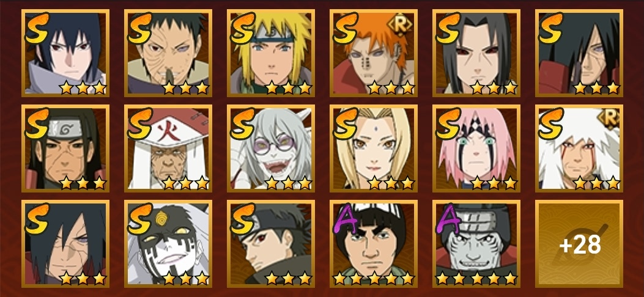Image resolution: width=644 pixels, height=297 pixels.
Task: Click the S rank icon on Sasuke's card
Action: tap(37, 28)
